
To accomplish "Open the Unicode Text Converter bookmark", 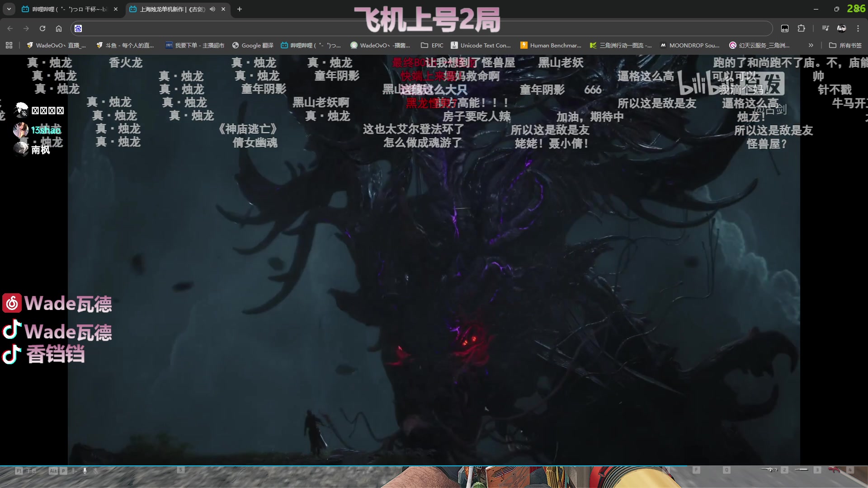I will coord(481,45).
